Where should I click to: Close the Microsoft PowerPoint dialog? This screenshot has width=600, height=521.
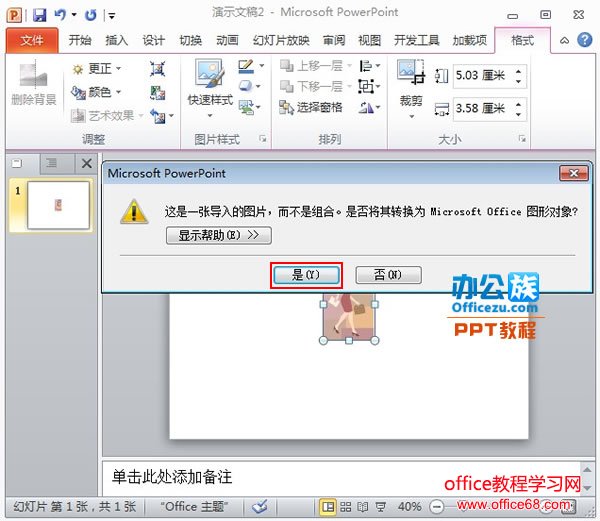pos(573,173)
